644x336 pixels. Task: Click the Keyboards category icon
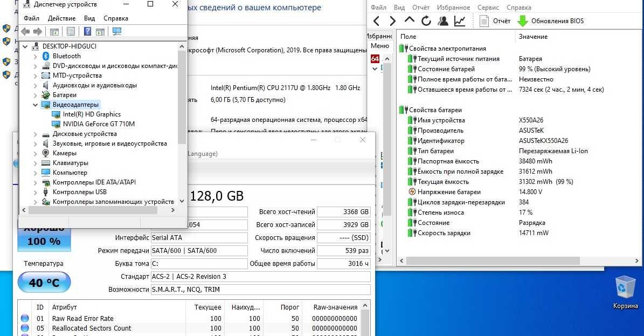tap(46, 163)
